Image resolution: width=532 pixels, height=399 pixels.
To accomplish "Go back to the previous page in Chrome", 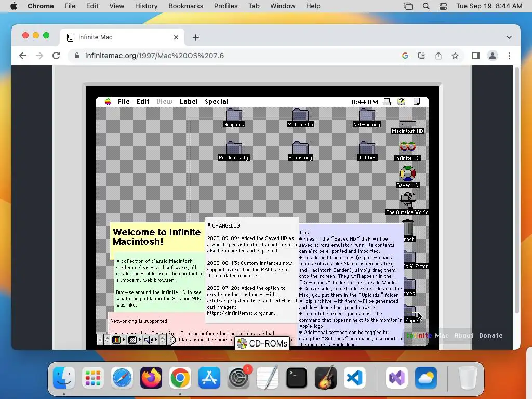I will click(23, 56).
